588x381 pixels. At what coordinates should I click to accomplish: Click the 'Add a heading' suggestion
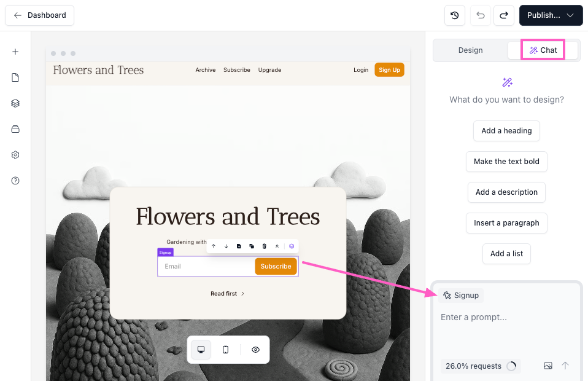click(506, 131)
